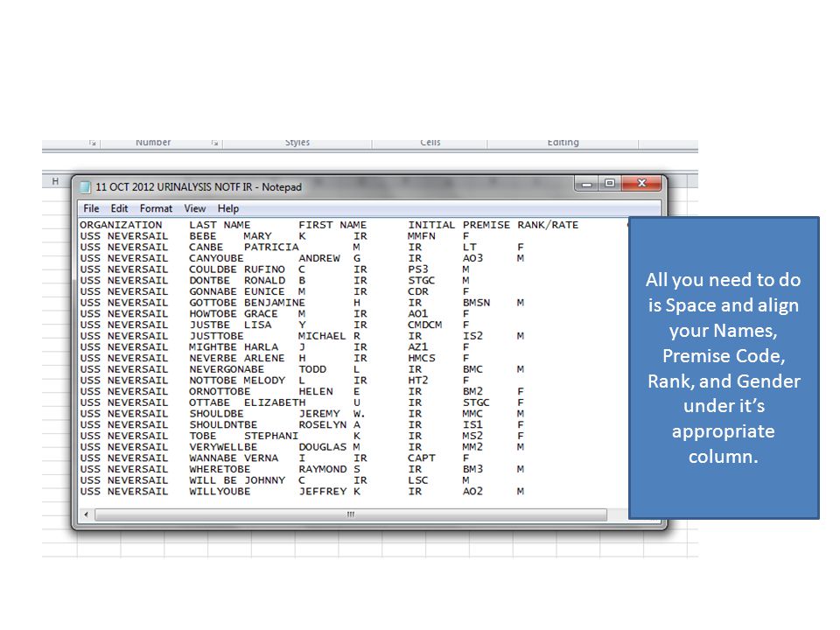Click the FIRST NAME header text
Image resolution: width=840 pixels, height=630 pixels.
[x=332, y=225]
